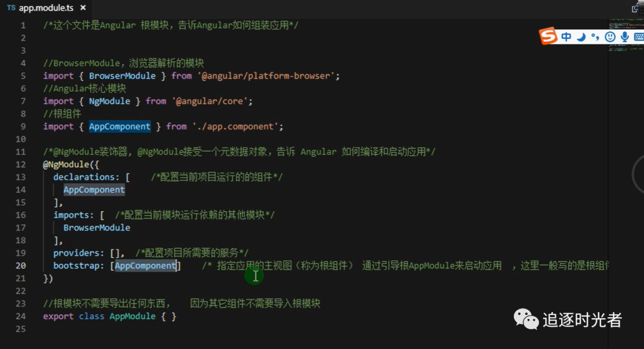Click 'AppComponent' on line 14 under declarations

click(94, 190)
